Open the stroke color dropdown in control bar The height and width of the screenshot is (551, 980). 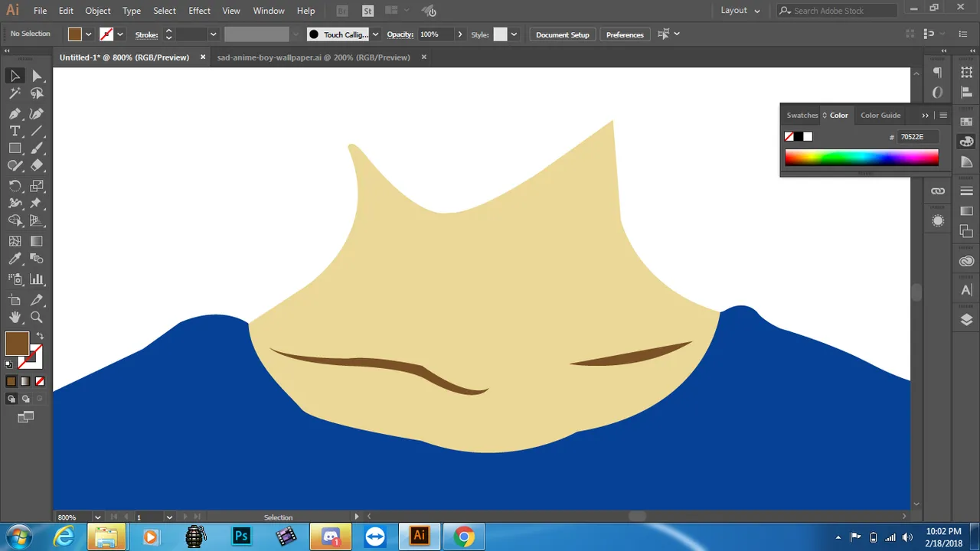click(x=120, y=34)
